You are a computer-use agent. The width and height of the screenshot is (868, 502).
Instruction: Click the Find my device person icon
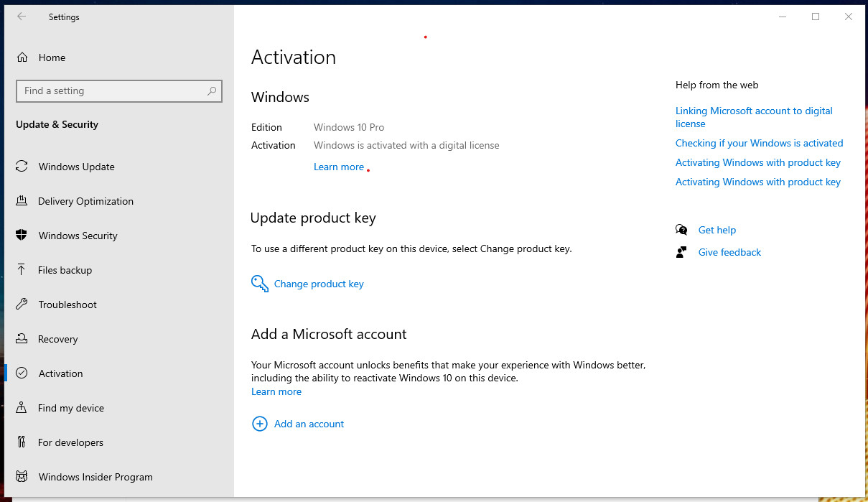(x=22, y=408)
